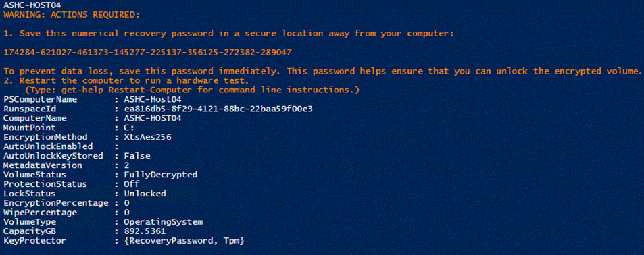Click the VolumeType value OperatingSystem
This screenshot has width=644, height=255.
point(163,222)
